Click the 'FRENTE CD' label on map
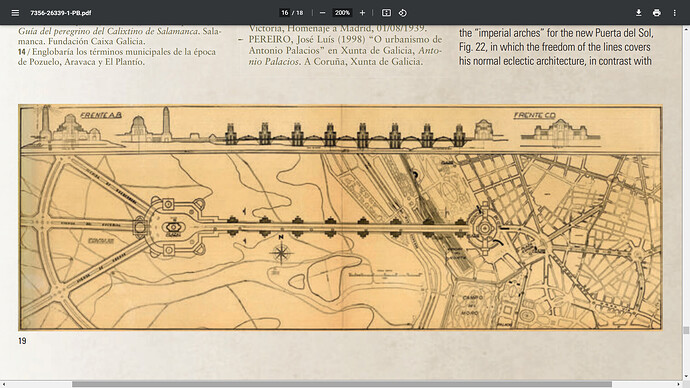Screen dimensions: 690x388 pos(534,115)
